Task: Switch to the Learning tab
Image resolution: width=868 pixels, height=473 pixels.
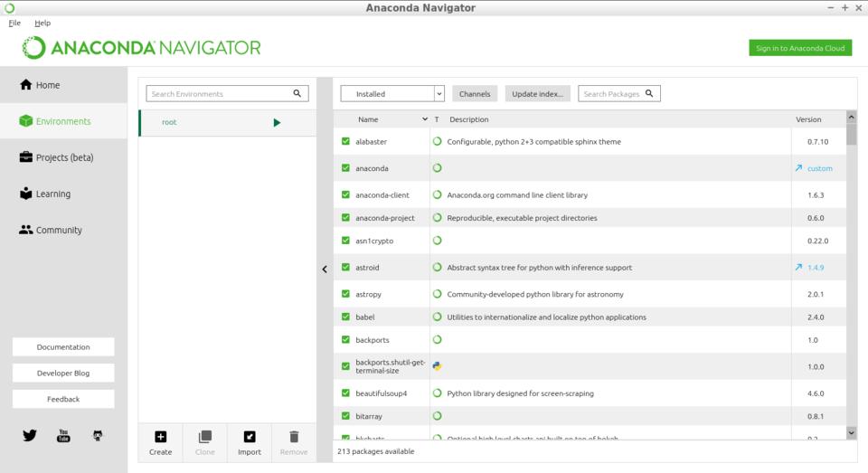Action: point(52,194)
